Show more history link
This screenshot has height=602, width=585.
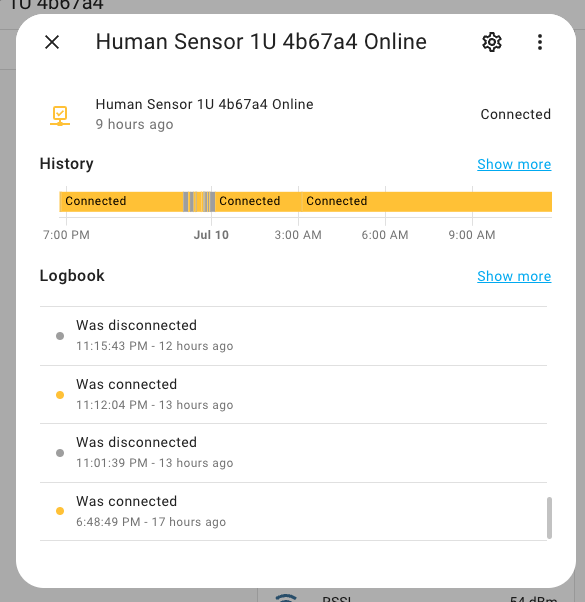click(x=514, y=164)
